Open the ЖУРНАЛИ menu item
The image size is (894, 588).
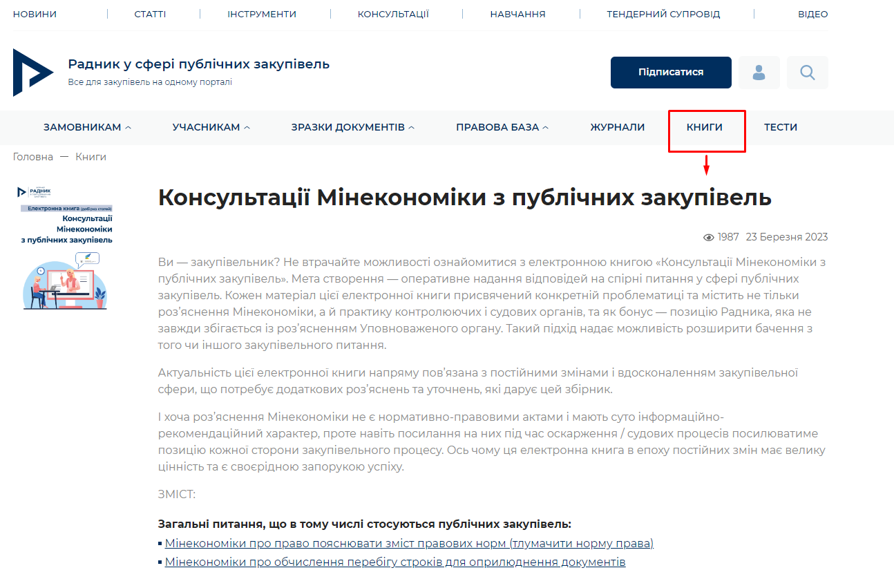pyautogui.click(x=617, y=127)
